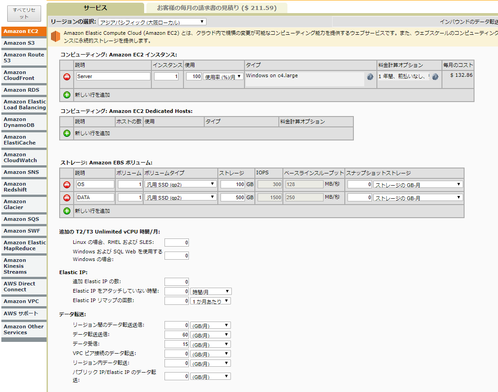Open Amazon DynamoDB service
This screenshot has height=392, width=498.
pos(24,122)
